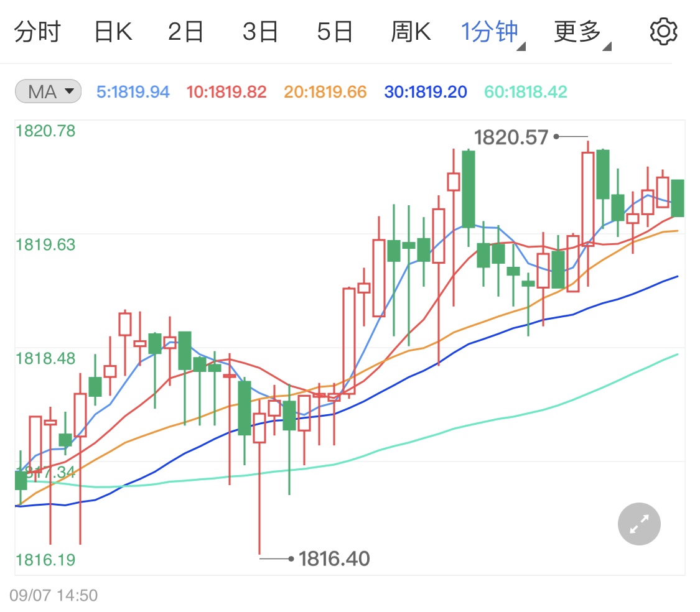Click the 09/07 14:50 date label
This screenshot has height=612, width=700.
pyautogui.click(x=54, y=595)
